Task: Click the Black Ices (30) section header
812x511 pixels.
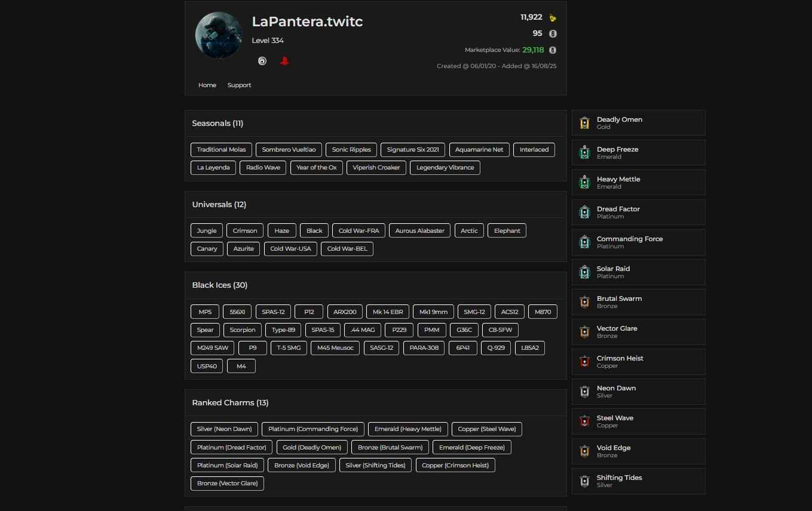Action: coord(219,285)
